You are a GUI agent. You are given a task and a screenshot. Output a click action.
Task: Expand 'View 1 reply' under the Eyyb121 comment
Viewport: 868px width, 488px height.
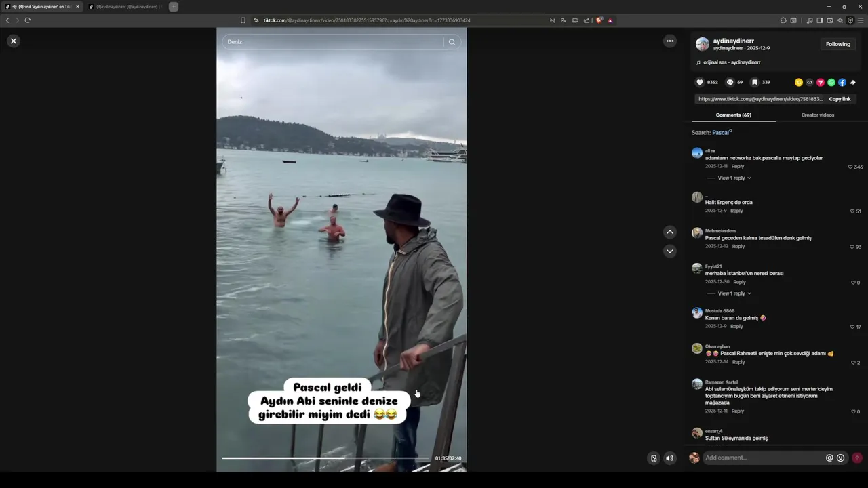point(734,293)
